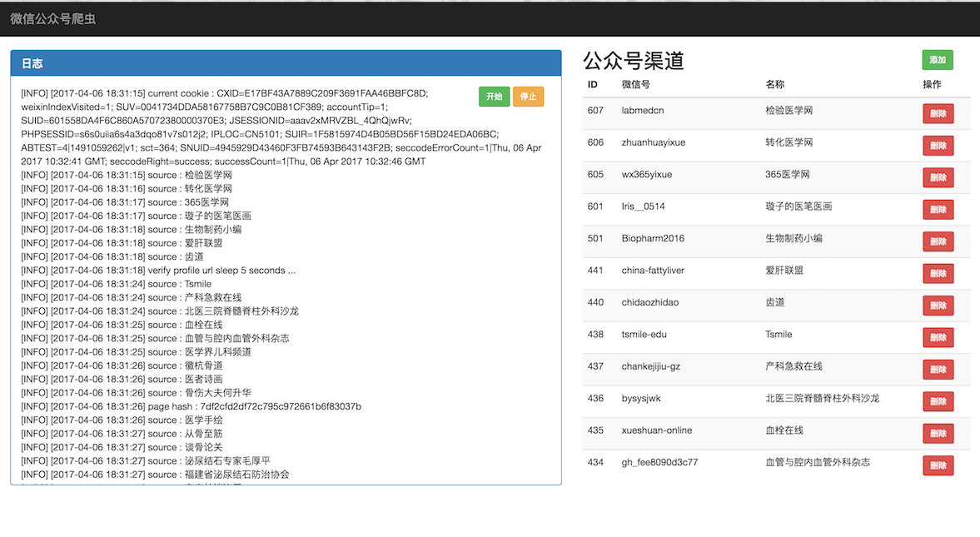Viewport: 980px width, 537px height.
Task: Click channel name 产科急救在线 in table
Action: click(x=793, y=366)
